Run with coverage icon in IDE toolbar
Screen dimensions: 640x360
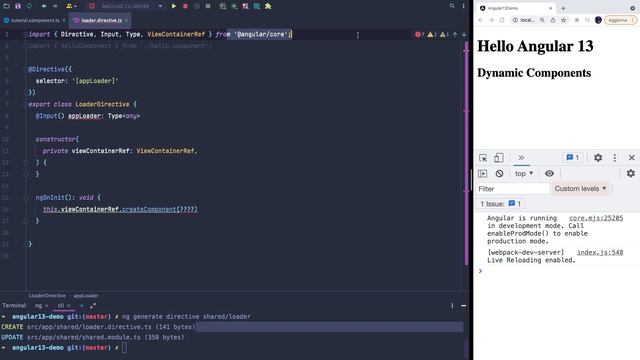point(197,6)
